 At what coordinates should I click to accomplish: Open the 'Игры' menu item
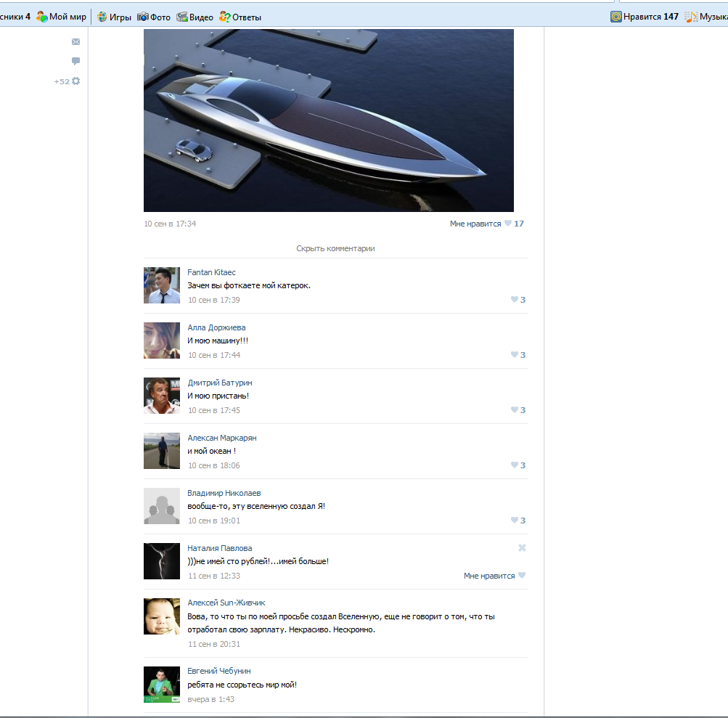point(114,17)
